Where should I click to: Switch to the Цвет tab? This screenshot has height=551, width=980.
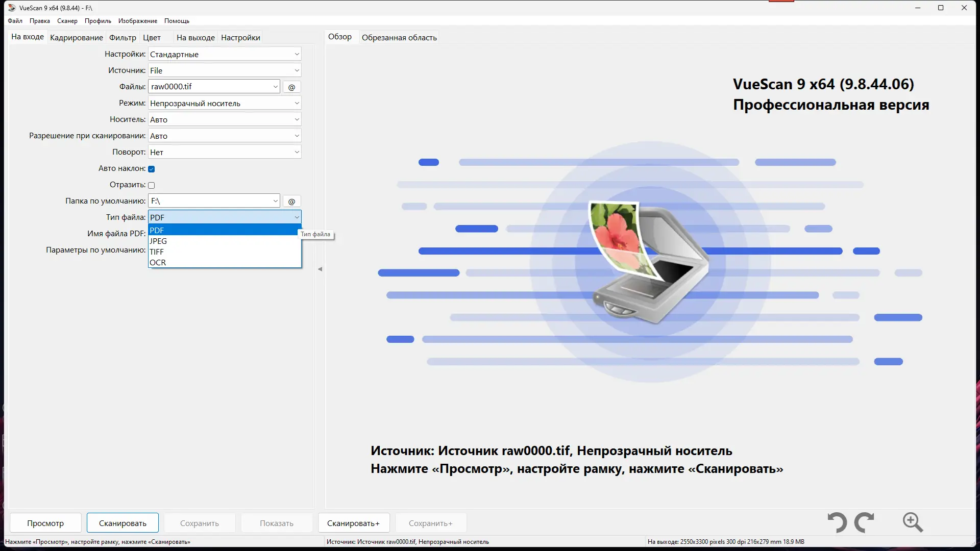click(x=152, y=37)
